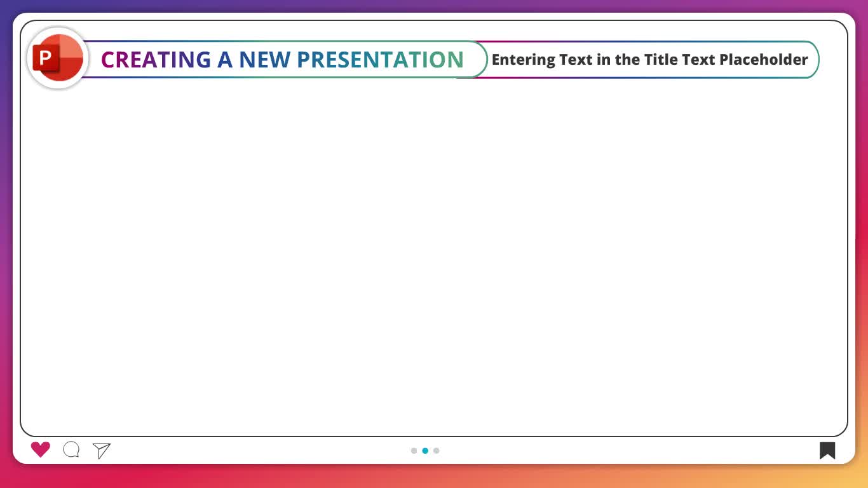Viewport: 868px width, 488px height.
Task: Open the comment speech bubble icon
Action: [71, 450]
